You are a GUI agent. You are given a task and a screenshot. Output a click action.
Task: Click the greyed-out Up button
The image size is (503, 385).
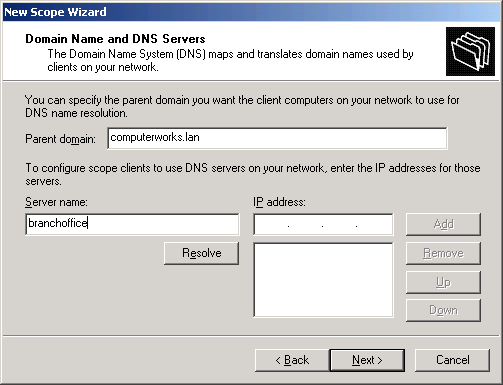click(443, 282)
